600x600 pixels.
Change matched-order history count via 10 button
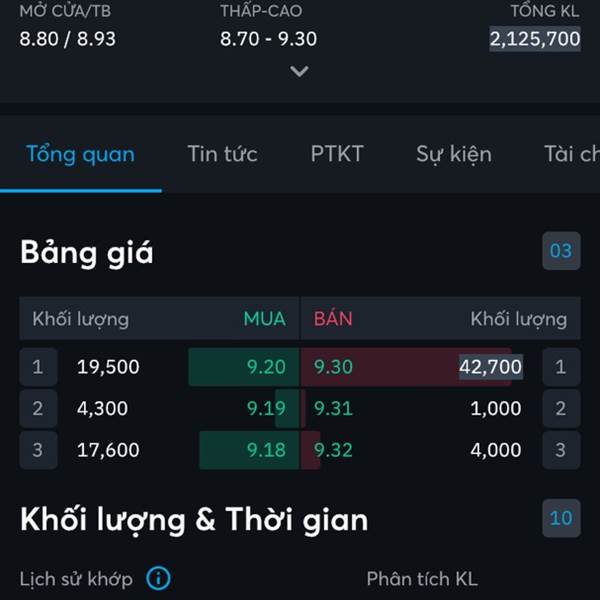coord(561,518)
